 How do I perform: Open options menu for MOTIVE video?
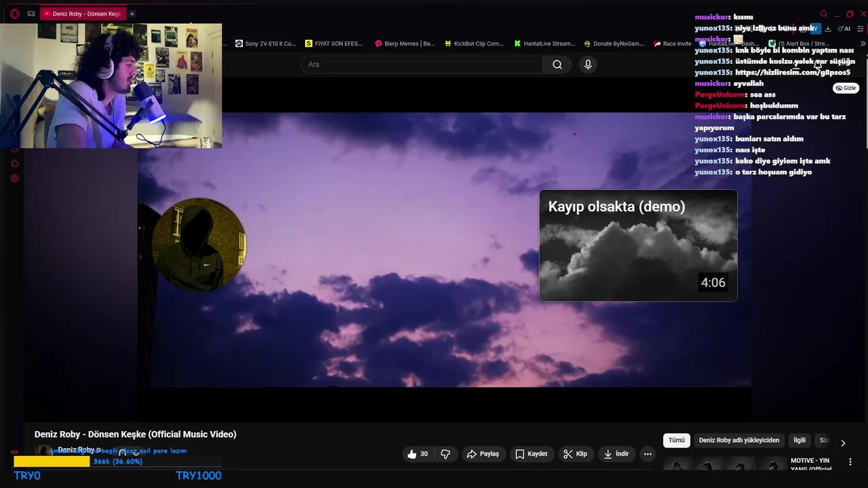(850, 462)
